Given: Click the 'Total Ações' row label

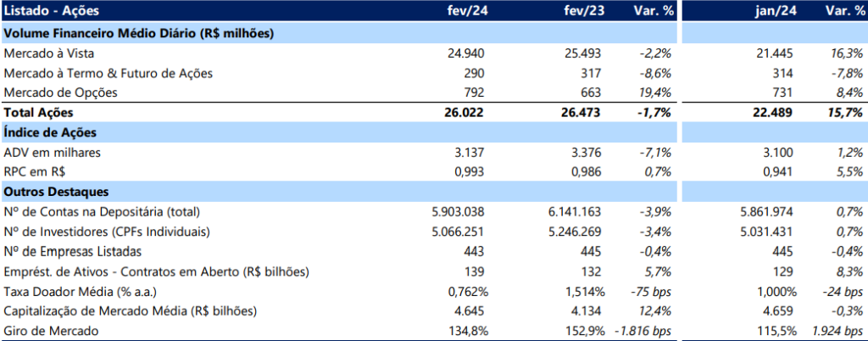Looking at the screenshot, I should pyautogui.click(x=39, y=113).
